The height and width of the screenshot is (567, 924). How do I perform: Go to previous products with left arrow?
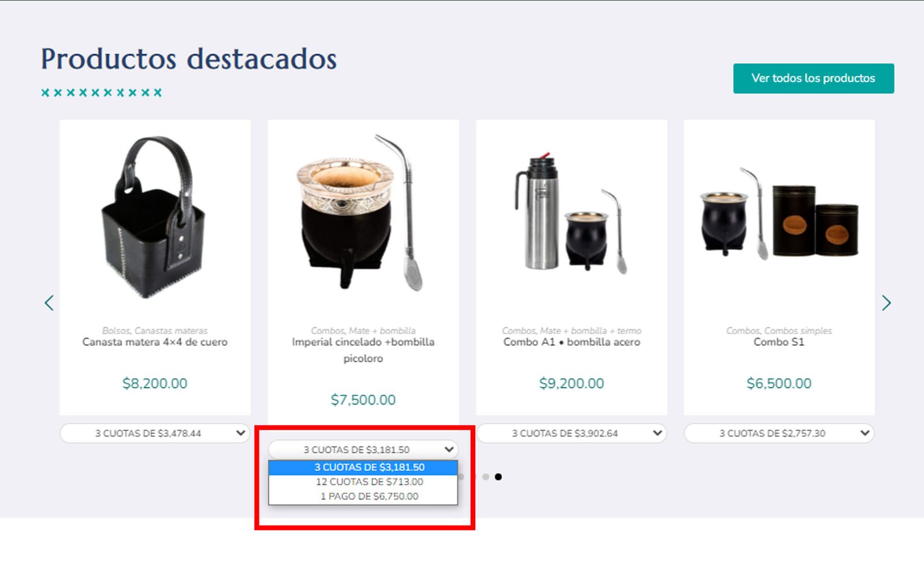point(49,303)
